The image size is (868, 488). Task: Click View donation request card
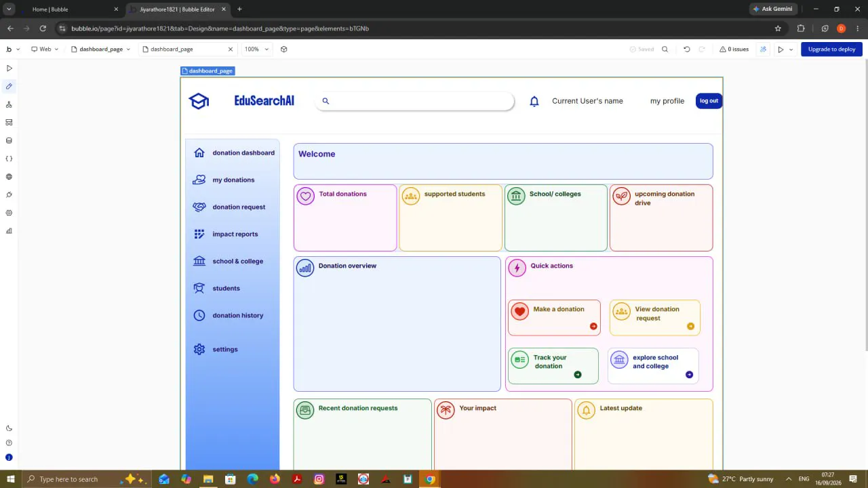click(x=654, y=317)
